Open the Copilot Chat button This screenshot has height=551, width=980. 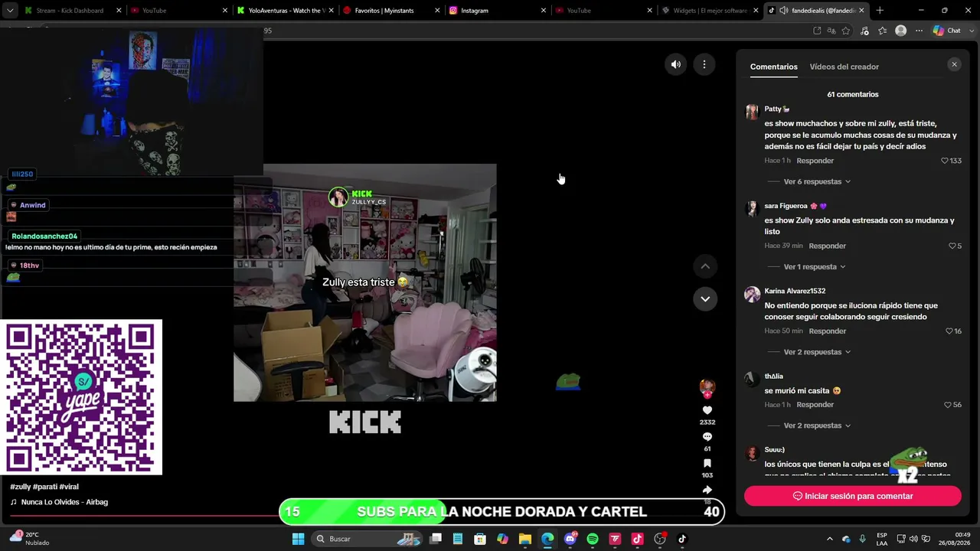coord(947,31)
